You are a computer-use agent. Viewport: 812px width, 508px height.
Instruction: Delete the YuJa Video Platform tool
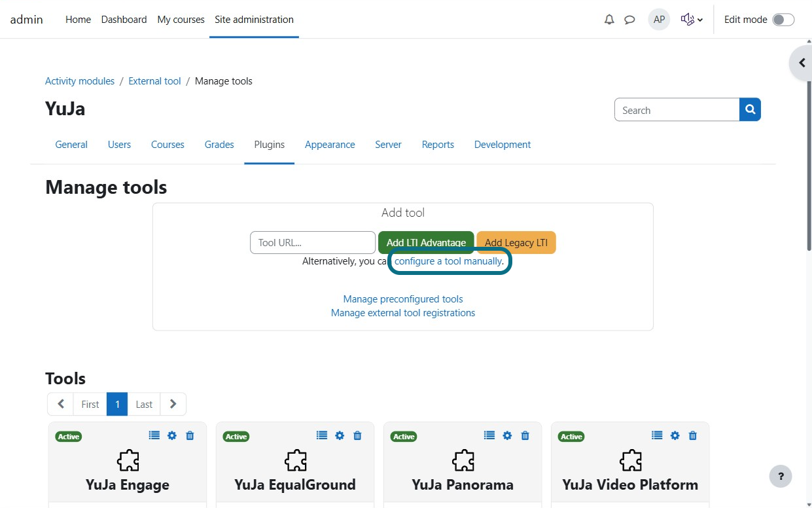(x=692, y=435)
